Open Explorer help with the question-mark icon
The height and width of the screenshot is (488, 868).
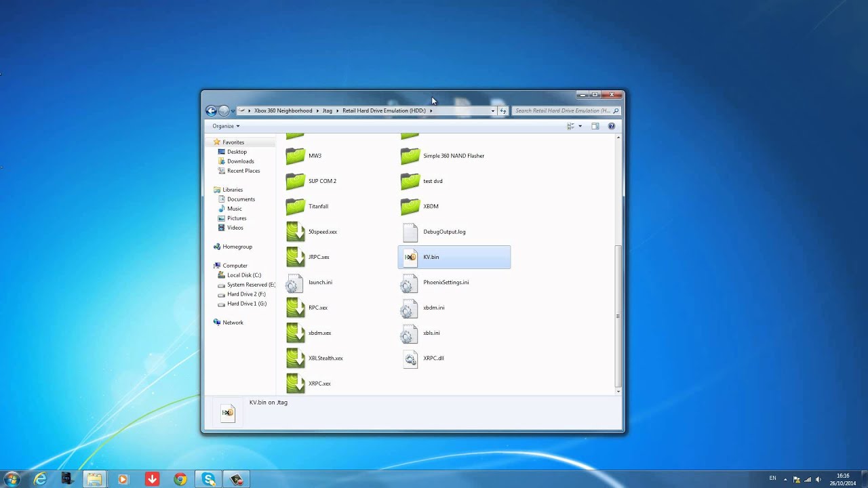click(611, 126)
